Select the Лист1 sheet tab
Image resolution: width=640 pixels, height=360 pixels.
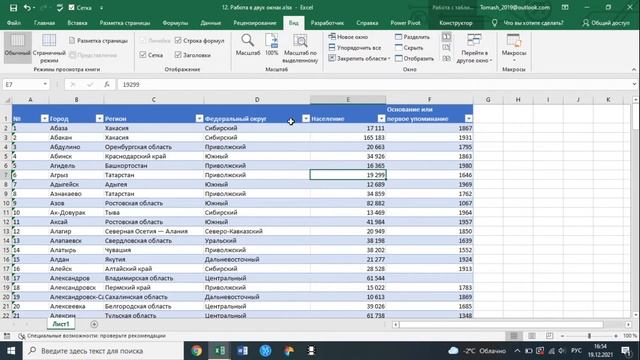coord(61,324)
